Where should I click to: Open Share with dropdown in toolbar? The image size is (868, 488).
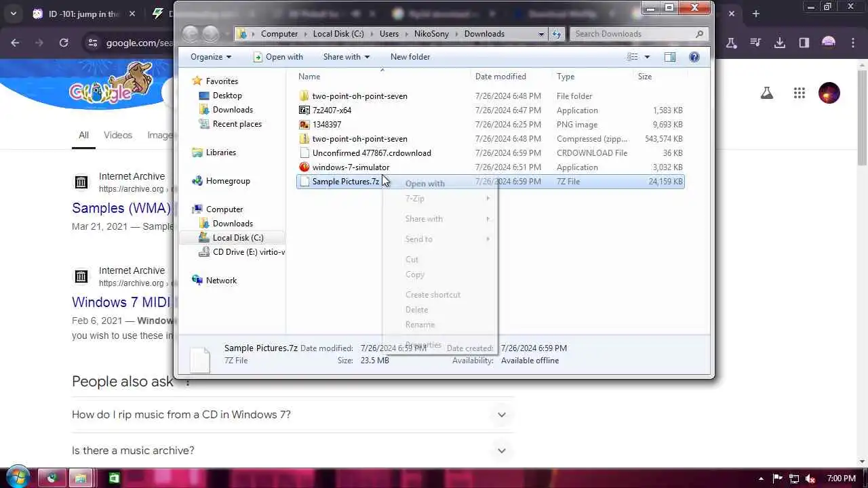[x=347, y=57]
